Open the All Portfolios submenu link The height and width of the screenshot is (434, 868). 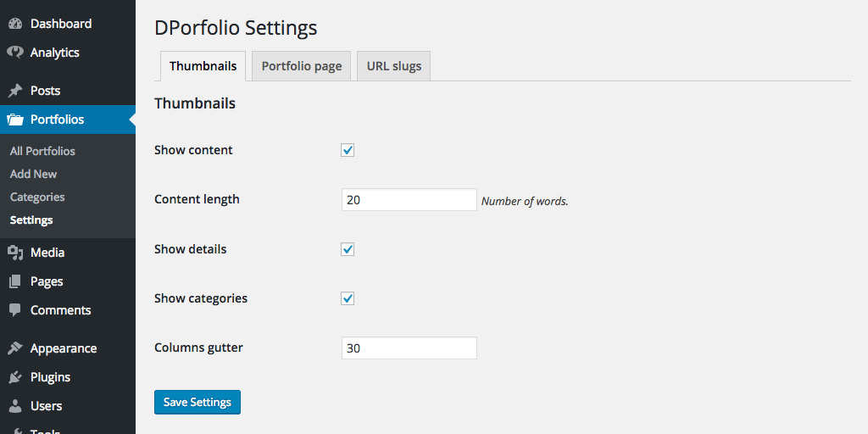(x=42, y=151)
